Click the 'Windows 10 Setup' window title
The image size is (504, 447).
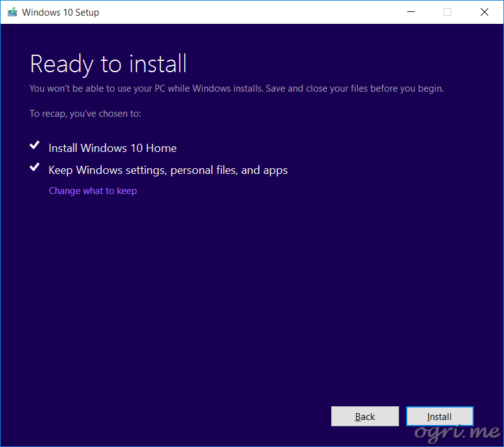[60, 12]
